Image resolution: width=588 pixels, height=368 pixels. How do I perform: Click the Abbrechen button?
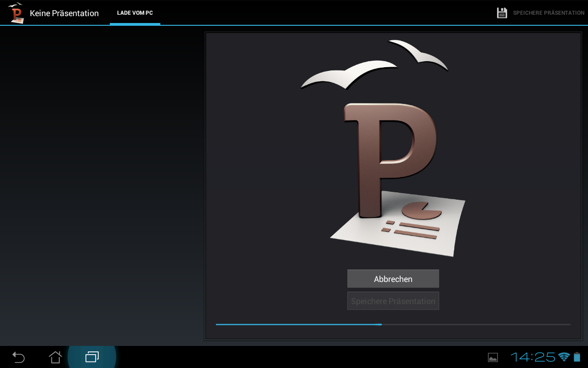click(393, 279)
